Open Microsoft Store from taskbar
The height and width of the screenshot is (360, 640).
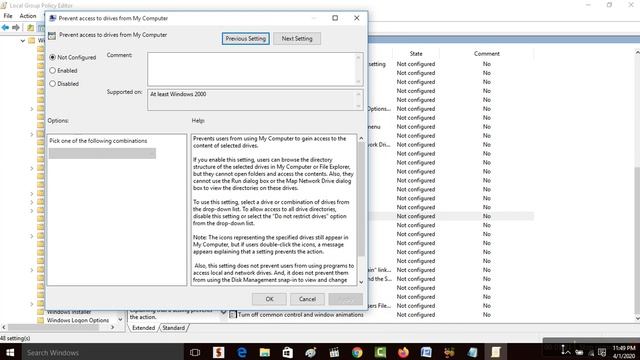[288, 352]
